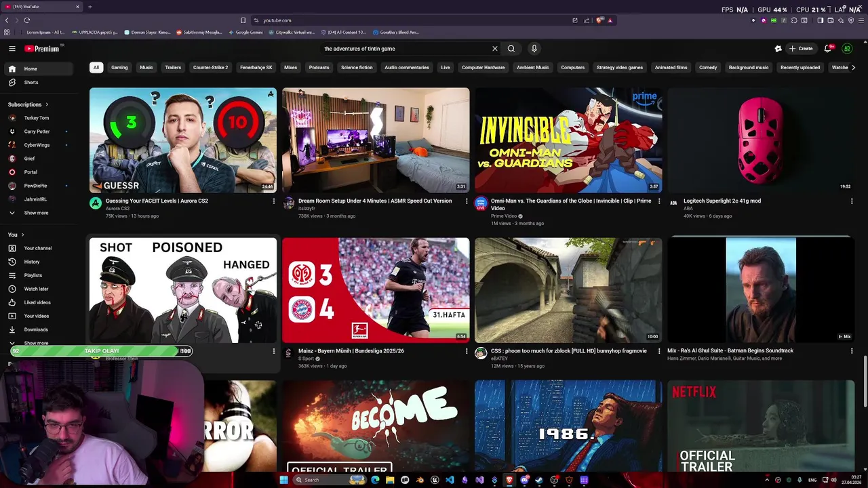Select the Science fiction filter chip
This screenshot has height=488, width=868.
coord(357,68)
